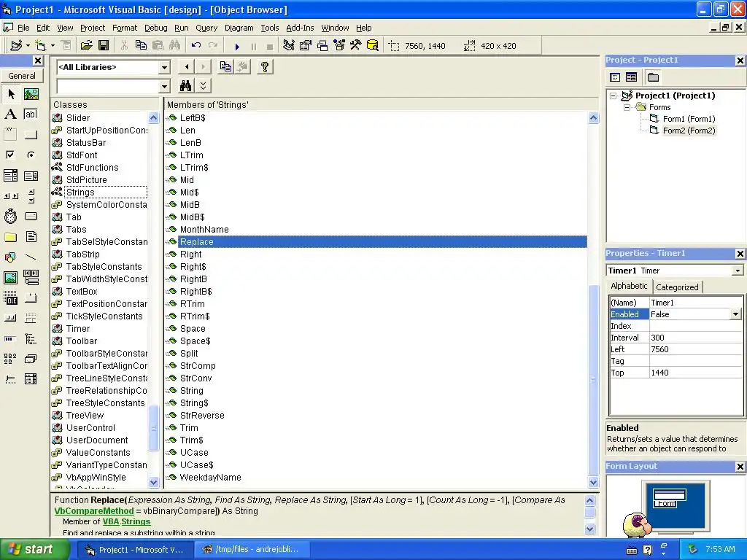The image size is (747, 560).
Task: Select the Line control in the toolbox
Action: 31,257
